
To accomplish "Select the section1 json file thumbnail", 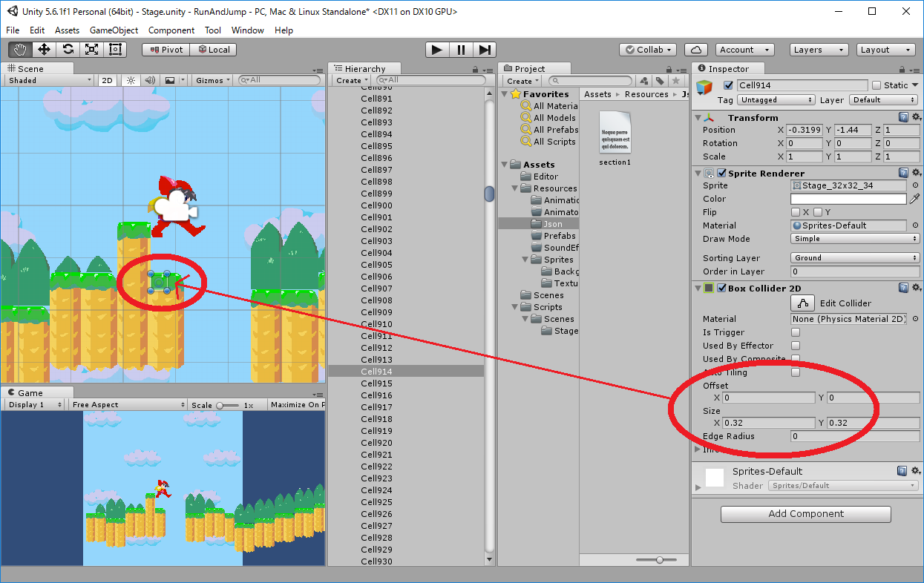I will pyautogui.click(x=615, y=132).
